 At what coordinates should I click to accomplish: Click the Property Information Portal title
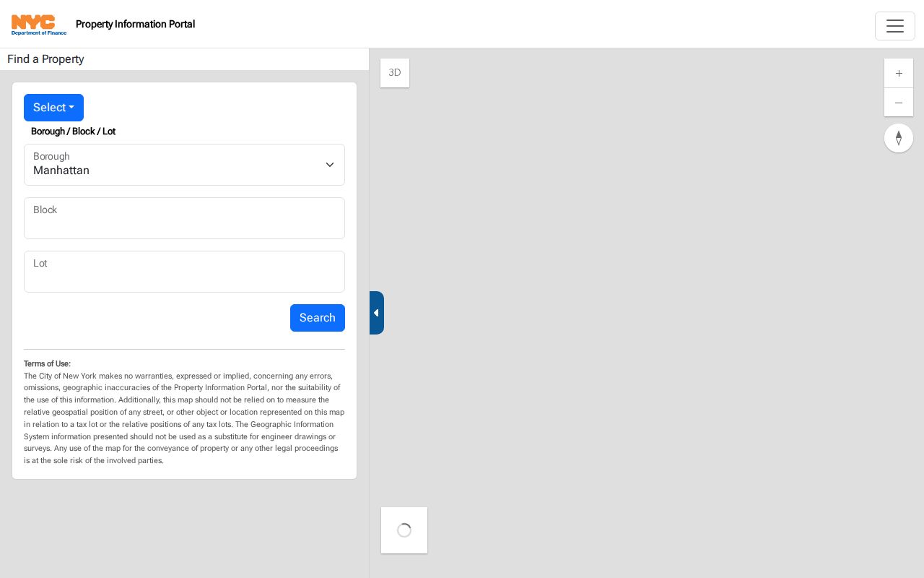point(136,24)
